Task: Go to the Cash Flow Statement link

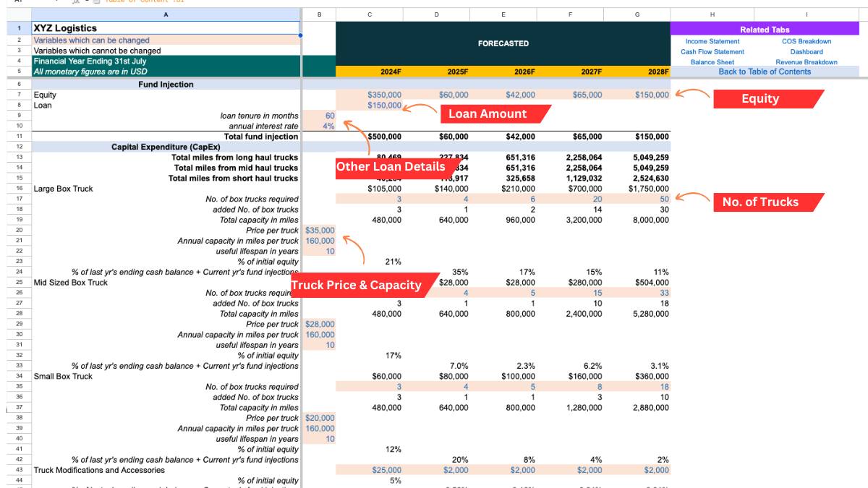Action: tap(712, 52)
